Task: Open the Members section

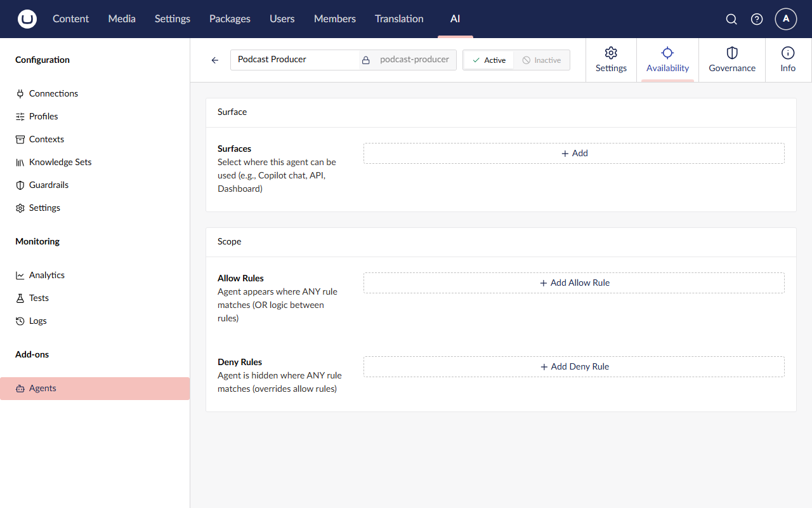Action: click(x=335, y=19)
